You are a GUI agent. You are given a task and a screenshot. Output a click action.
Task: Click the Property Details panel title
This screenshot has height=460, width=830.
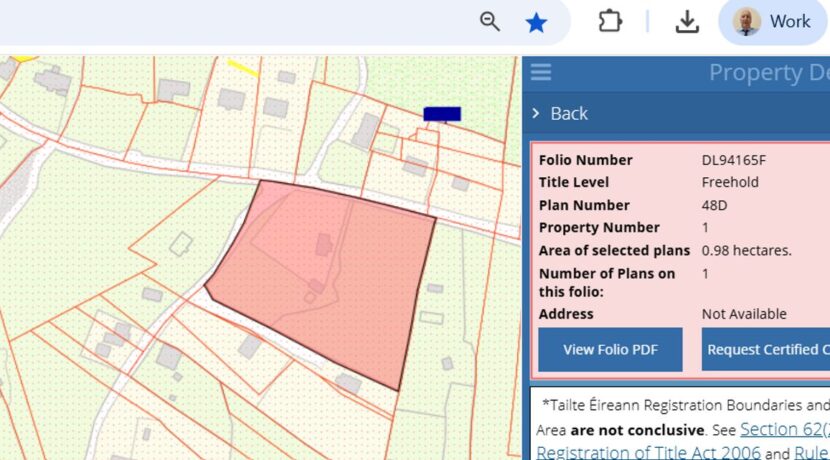point(768,73)
